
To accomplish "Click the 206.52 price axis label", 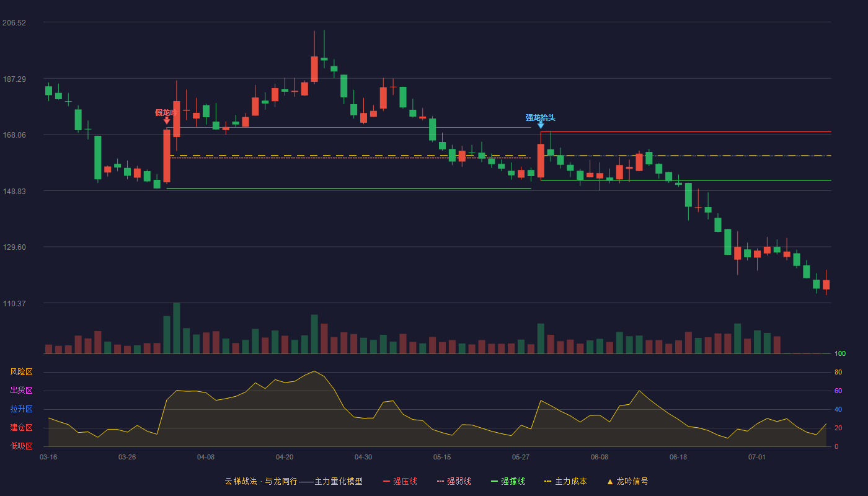I will [x=14, y=22].
